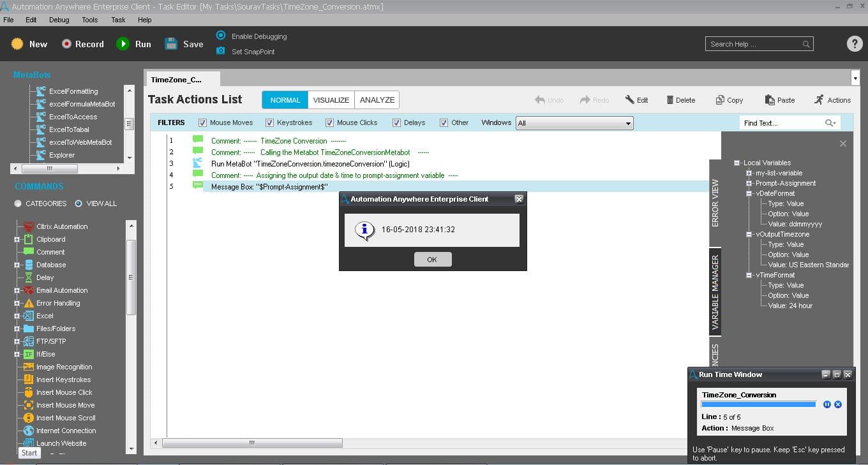
Task: Switch to NORMAL view
Action: (285, 100)
